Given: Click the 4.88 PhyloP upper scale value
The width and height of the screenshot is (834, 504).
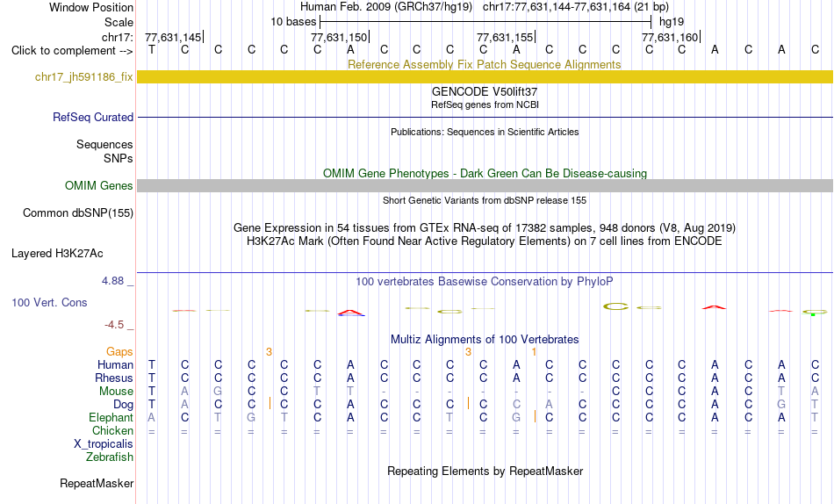Looking at the screenshot, I should (x=112, y=280).
